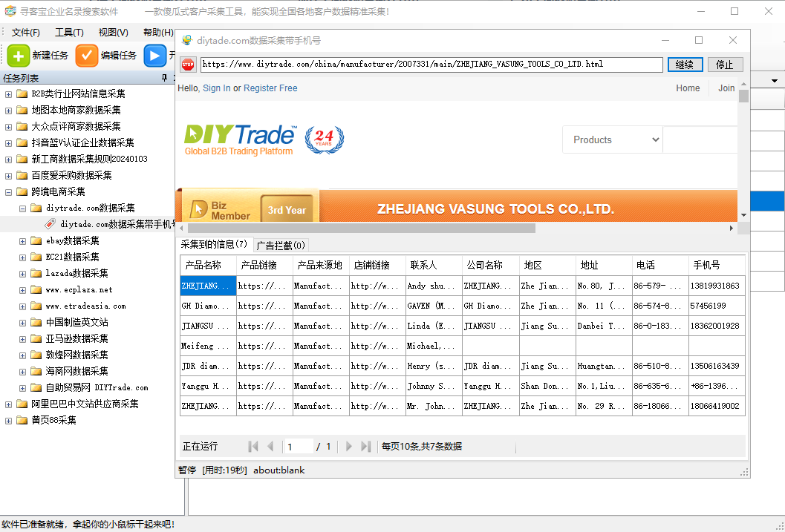Click the Yanggu product name cell

click(x=208, y=386)
